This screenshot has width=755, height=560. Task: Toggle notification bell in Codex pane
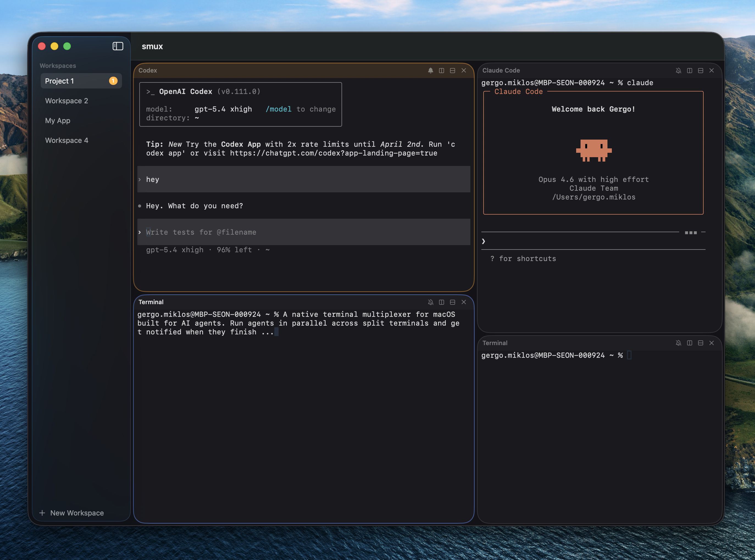point(430,71)
